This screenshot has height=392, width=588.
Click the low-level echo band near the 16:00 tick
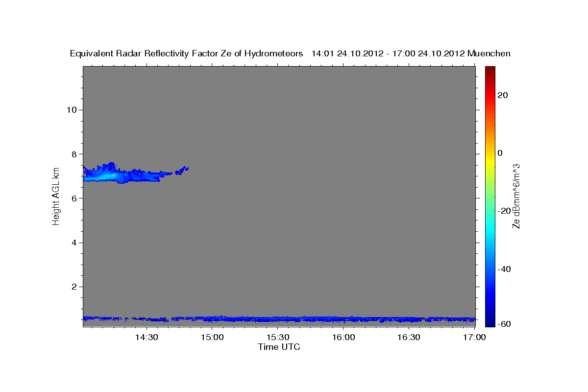click(343, 319)
